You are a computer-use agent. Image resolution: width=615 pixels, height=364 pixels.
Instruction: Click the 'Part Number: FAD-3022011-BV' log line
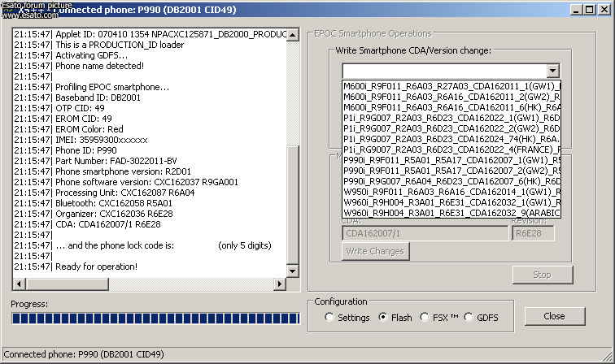click(x=95, y=161)
